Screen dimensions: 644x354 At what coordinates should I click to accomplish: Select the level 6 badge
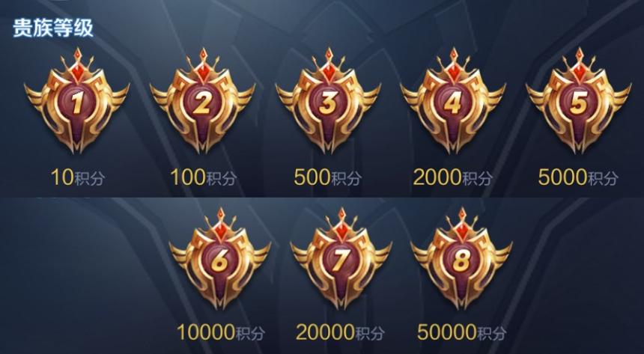[x=220, y=259]
